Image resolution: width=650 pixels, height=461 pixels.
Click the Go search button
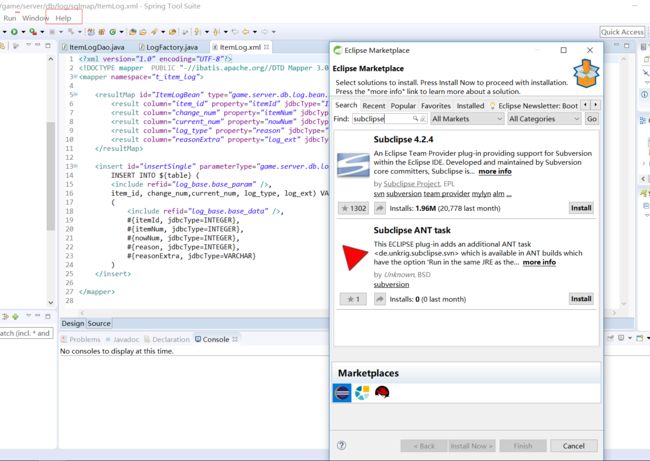point(592,119)
